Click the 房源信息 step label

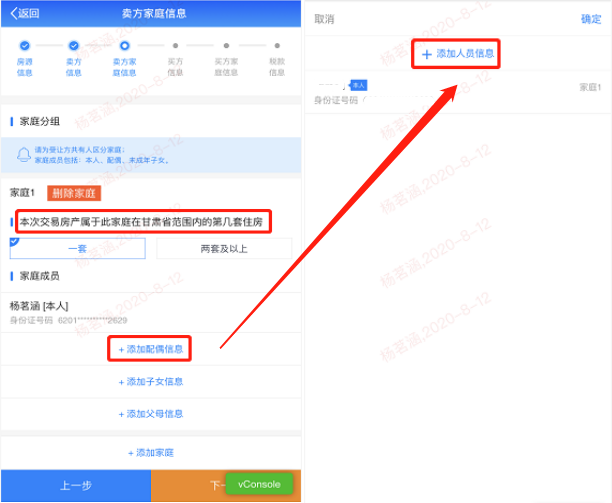[x=25, y=67]
